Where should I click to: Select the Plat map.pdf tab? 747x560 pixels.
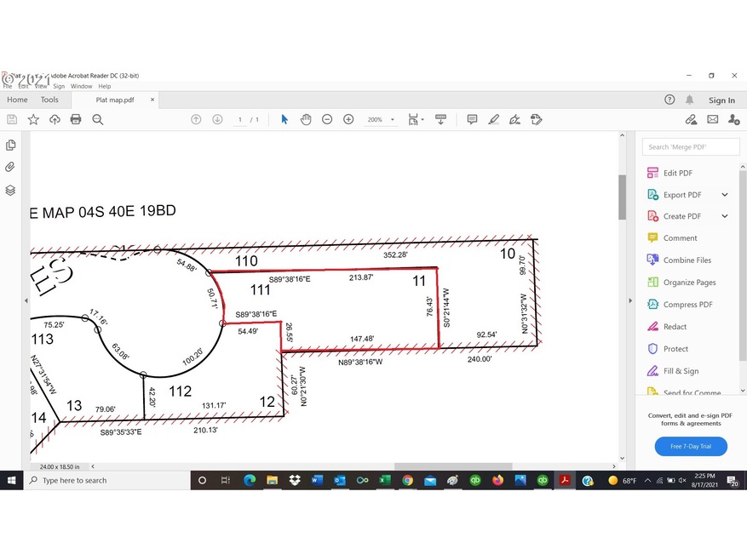point(115,100)
